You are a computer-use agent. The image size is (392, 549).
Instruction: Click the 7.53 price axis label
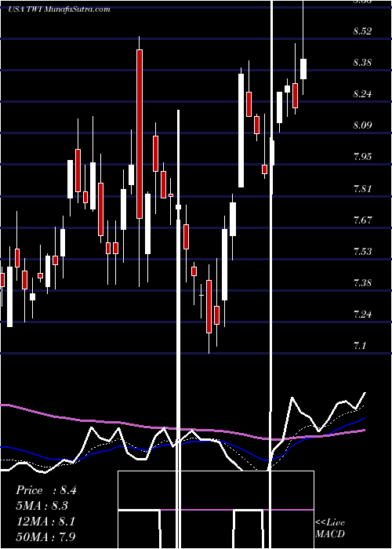coord(362,252)
